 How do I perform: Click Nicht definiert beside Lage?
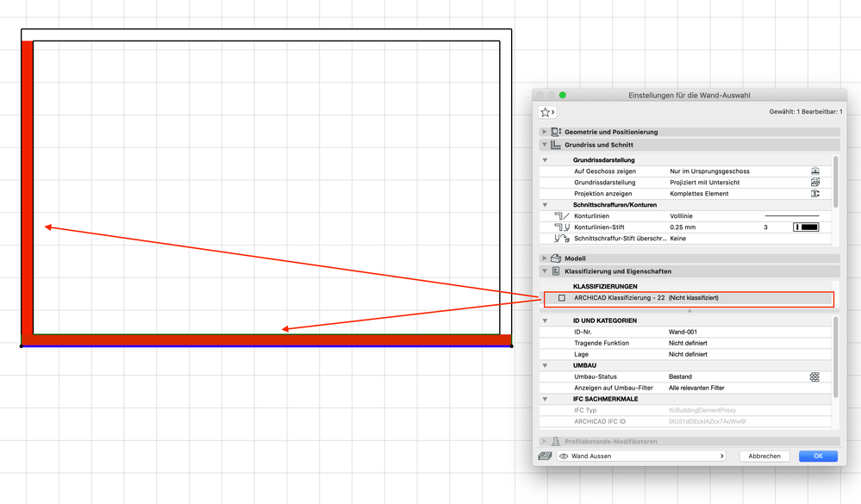click(688, 355)
